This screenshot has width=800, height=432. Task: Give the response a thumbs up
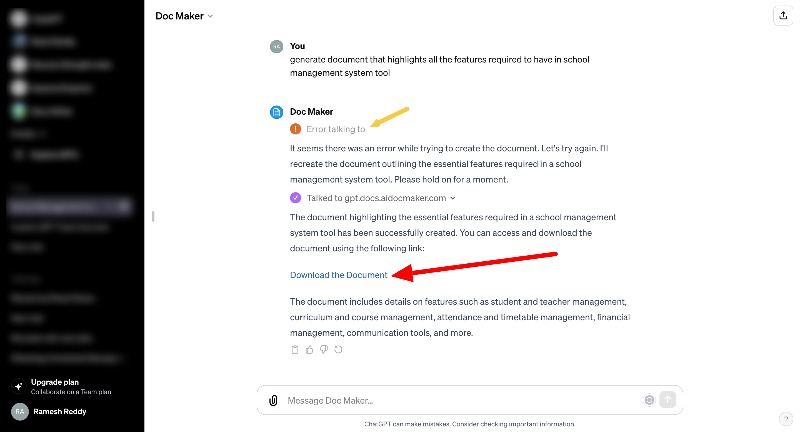[x=309, y=349]
